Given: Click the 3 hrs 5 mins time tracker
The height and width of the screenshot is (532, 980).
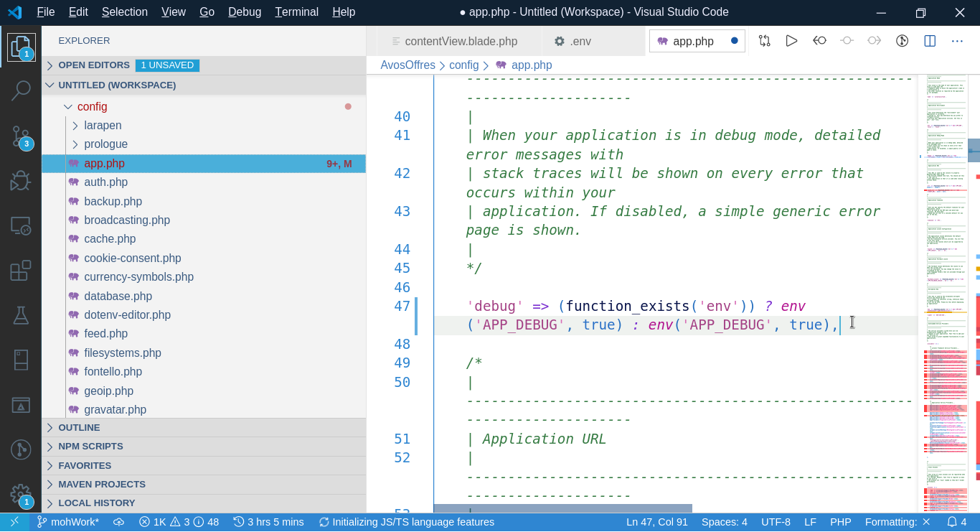Looking at the screenshot, I should (268, 522).
